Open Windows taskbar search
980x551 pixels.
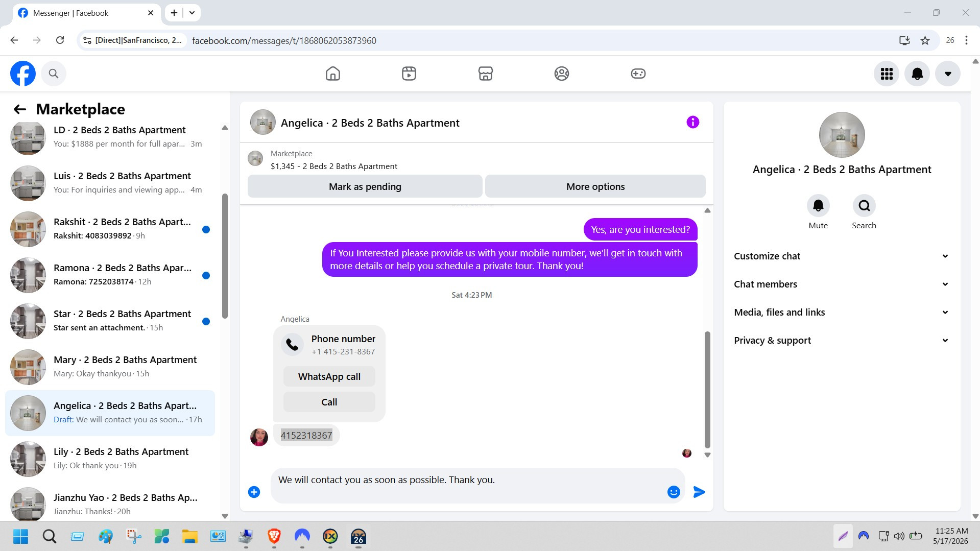pyautogui.click(x=50, y=536)
